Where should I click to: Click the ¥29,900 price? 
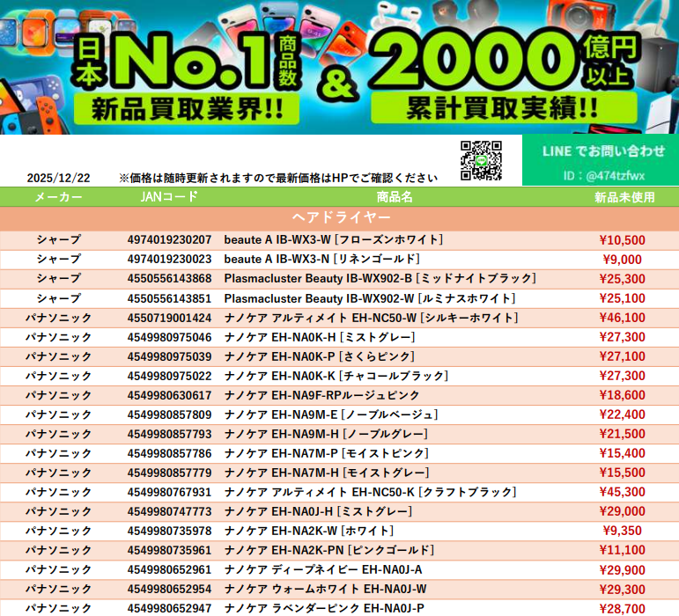click(623, 570)
